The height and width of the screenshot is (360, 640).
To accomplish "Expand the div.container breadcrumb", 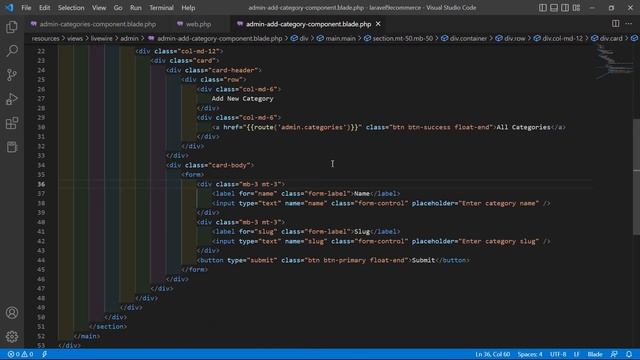I will click(468, 38).
